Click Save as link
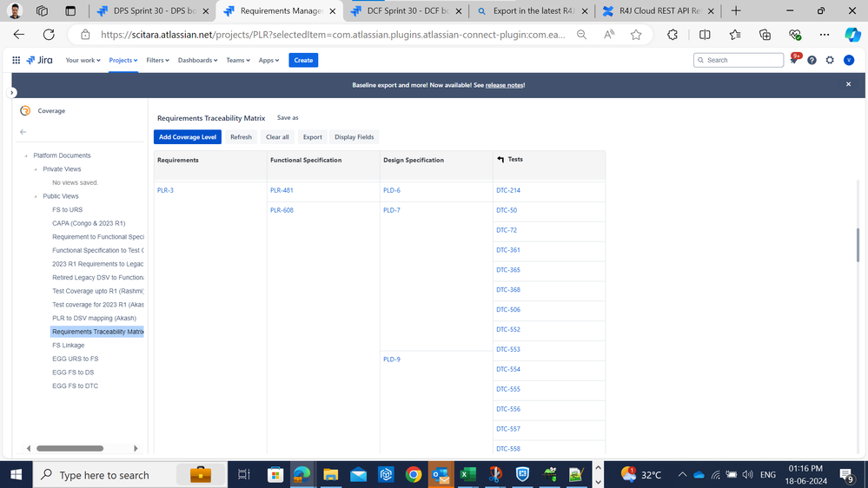Viewport: 868px width, 488px height. tap(288, 118)
